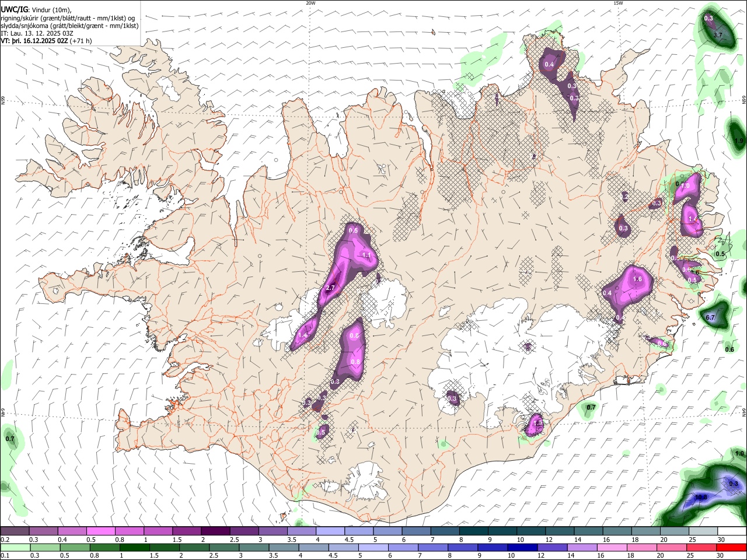
Task: Click the 'slydda/snjókoma' legend description line
Action: (69, 26)
